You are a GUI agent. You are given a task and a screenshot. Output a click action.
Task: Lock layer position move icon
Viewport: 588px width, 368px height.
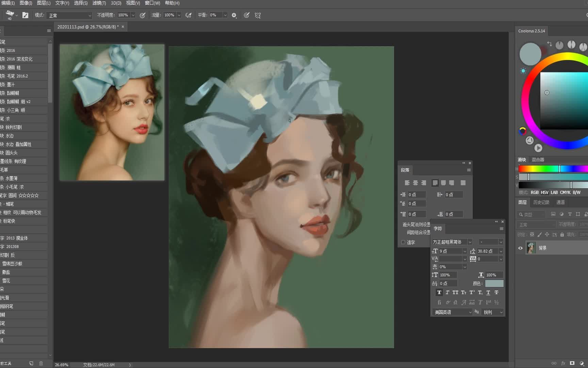[547, 234]
